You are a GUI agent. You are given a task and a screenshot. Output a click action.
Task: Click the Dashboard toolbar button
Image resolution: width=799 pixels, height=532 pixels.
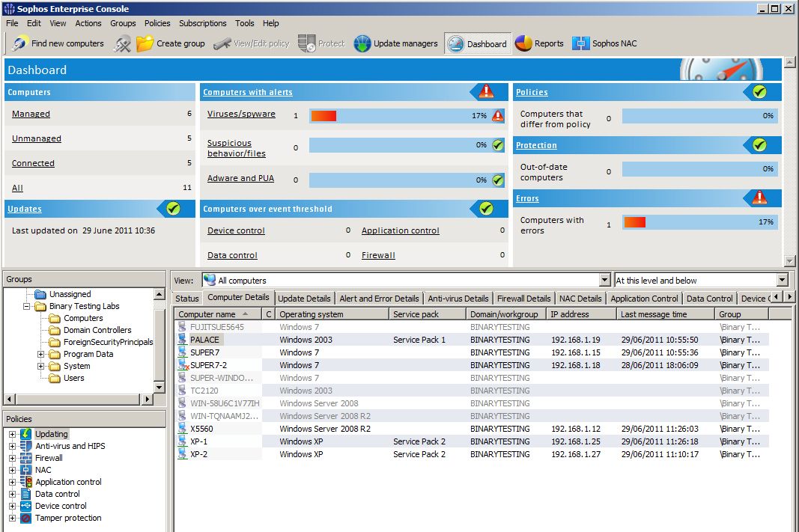[x=478, y=44]
